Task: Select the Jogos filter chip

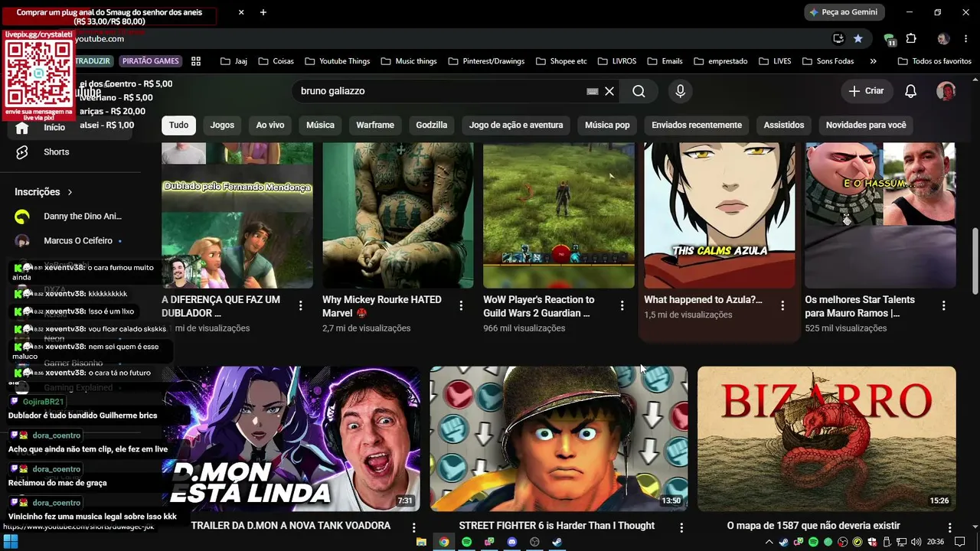Action: [222, 125]
